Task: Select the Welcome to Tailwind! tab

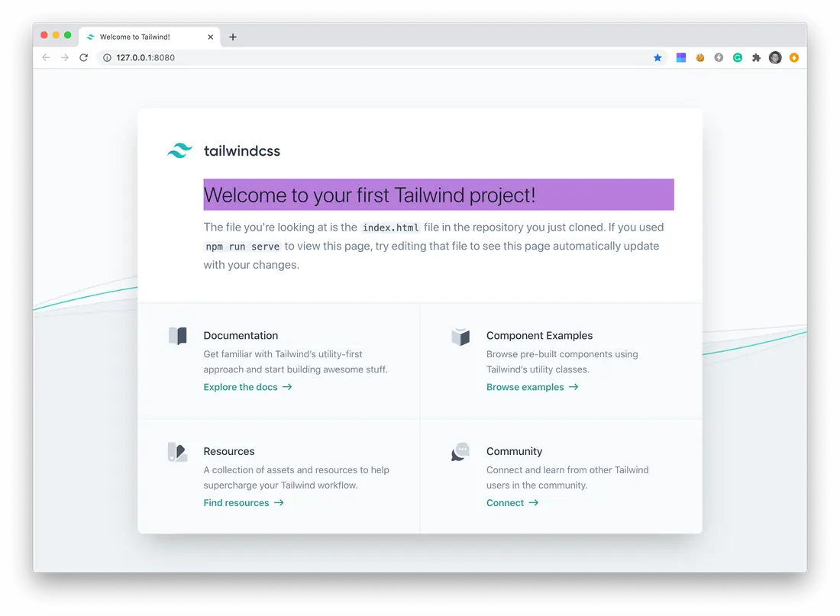Action: [150, 37]
